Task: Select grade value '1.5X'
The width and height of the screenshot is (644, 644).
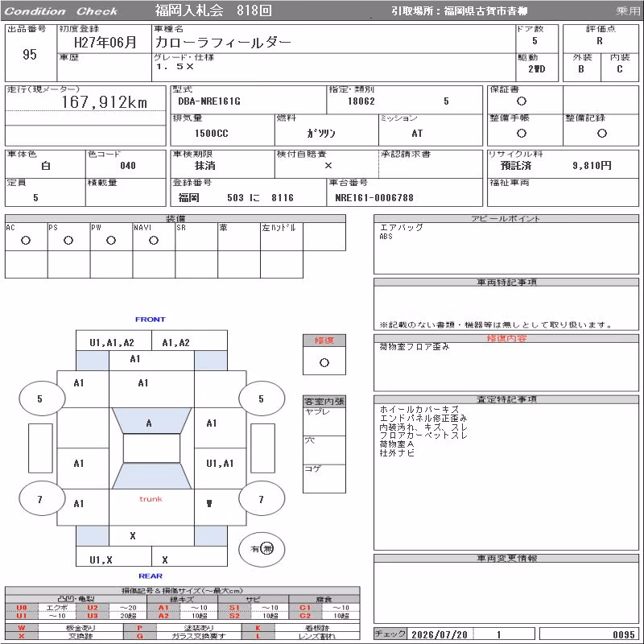Action: pos(175,67)
